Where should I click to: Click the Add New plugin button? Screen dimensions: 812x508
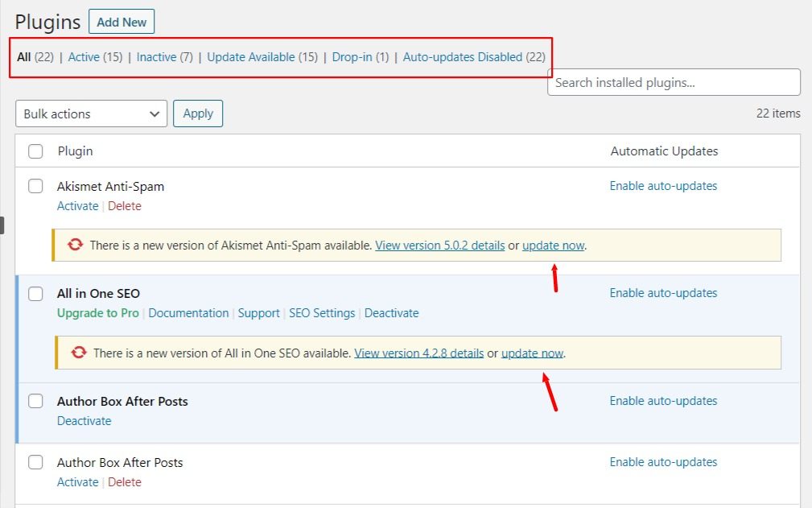122,22
